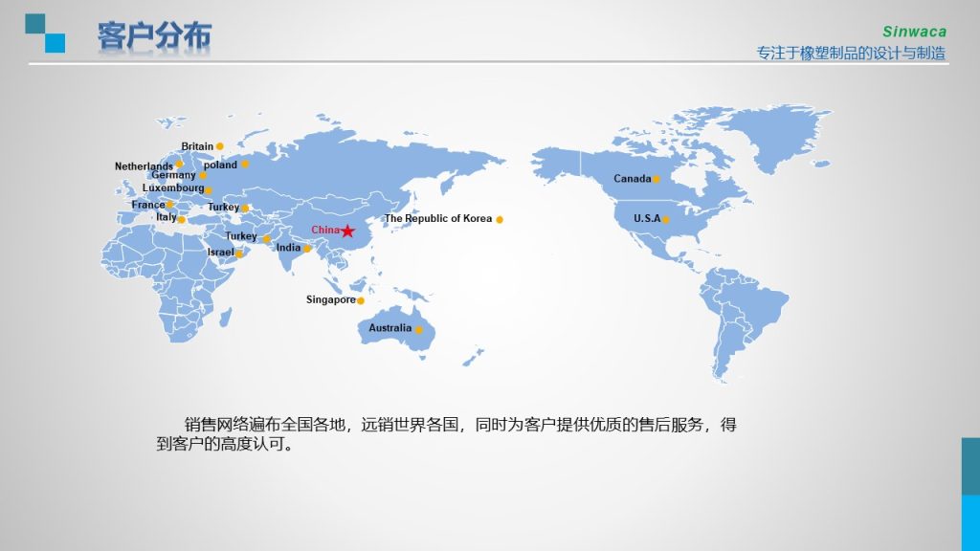
Task: Select the poland label
Action: [x=220, y=165]
